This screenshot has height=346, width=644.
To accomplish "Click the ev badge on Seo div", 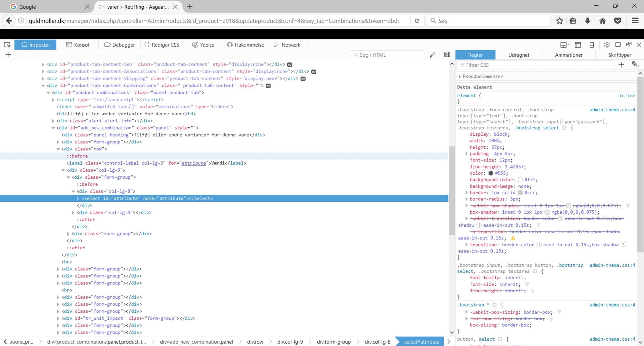I will coord(290,64).
